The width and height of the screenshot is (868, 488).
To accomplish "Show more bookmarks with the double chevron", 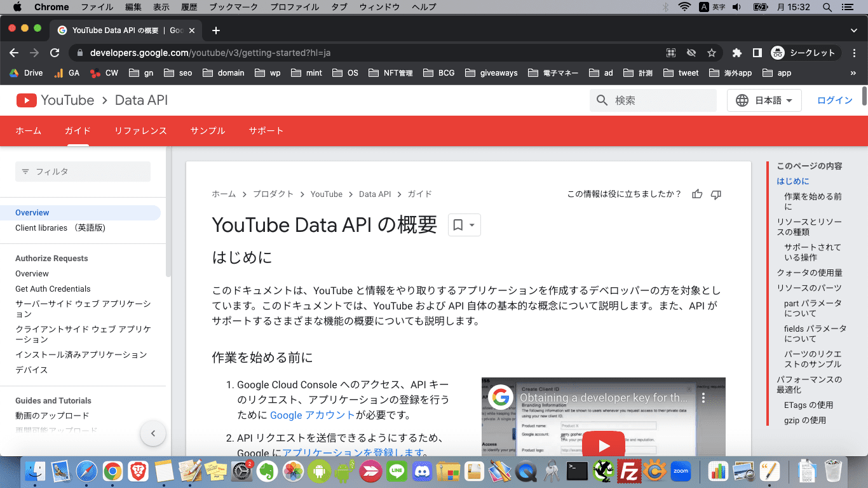I will 853,73.
